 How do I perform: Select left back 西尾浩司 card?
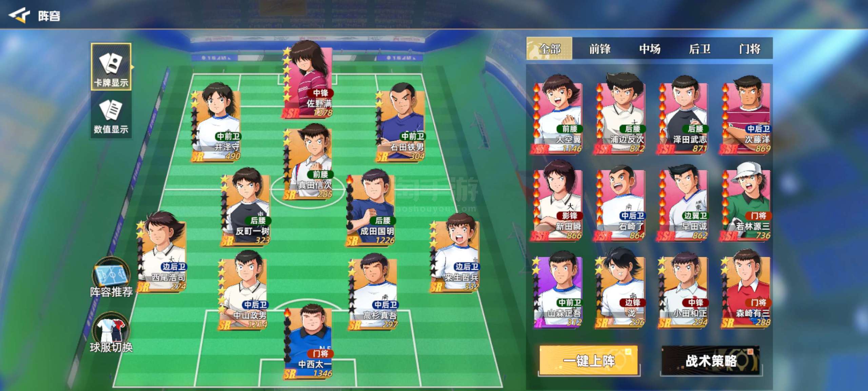pos(162,253)
